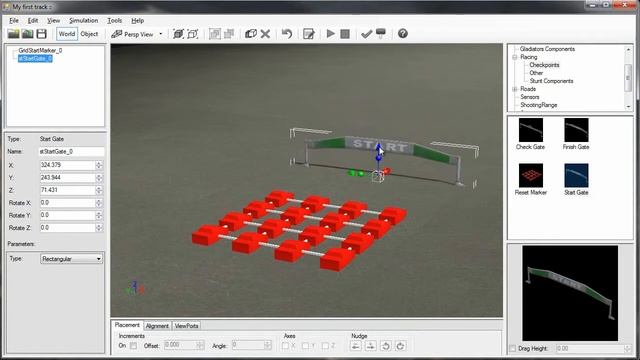The image size is (640, 360).
Task: Open the File menu
Action: click(14, 20)
